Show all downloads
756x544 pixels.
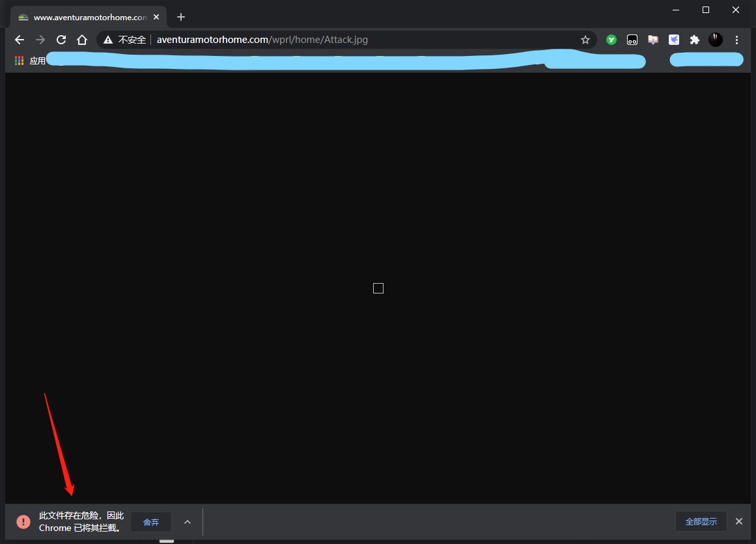[701, 521]
